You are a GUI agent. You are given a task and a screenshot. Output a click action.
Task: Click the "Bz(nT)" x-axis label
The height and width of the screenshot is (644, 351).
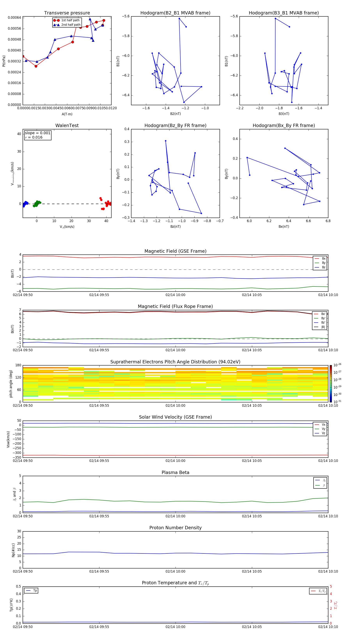175,227
